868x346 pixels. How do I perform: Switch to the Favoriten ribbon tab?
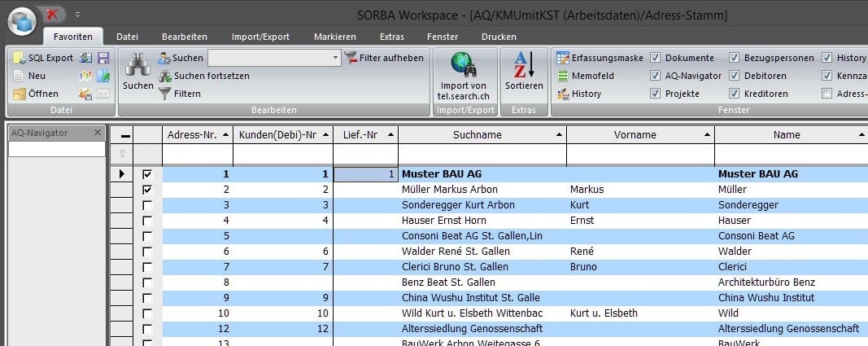[73, 37]
